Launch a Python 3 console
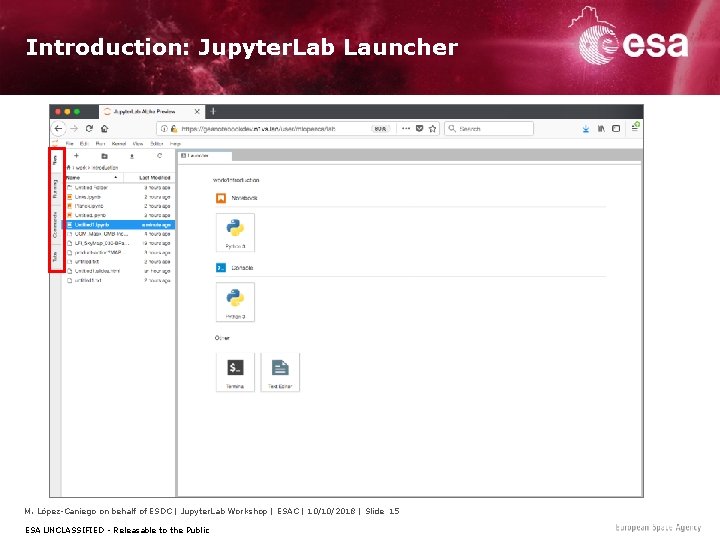The width and height of the screenshot is (720, 540). (235, 302)
